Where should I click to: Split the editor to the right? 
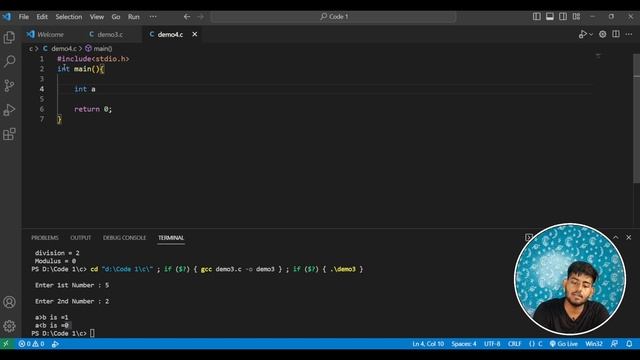click(616, 34)
